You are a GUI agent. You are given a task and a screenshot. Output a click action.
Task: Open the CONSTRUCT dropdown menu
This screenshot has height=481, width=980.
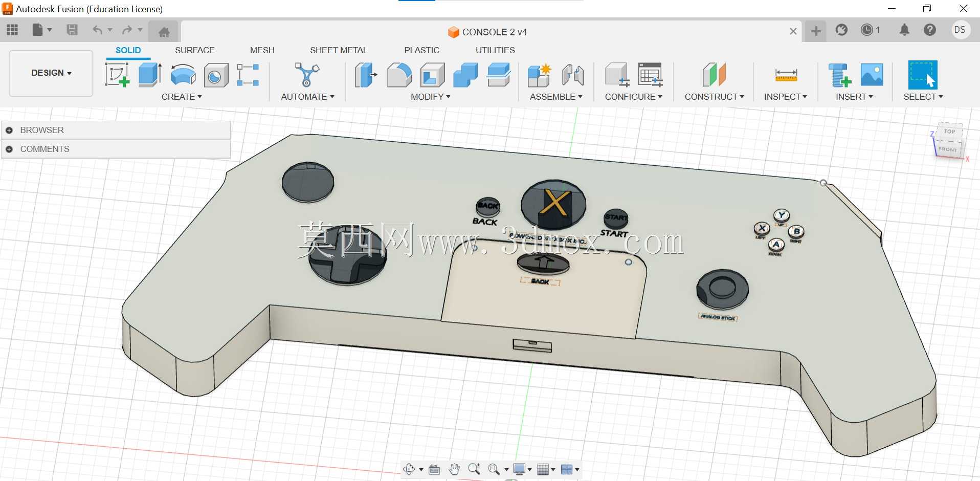pyautogui.click(x=714, y=97)
